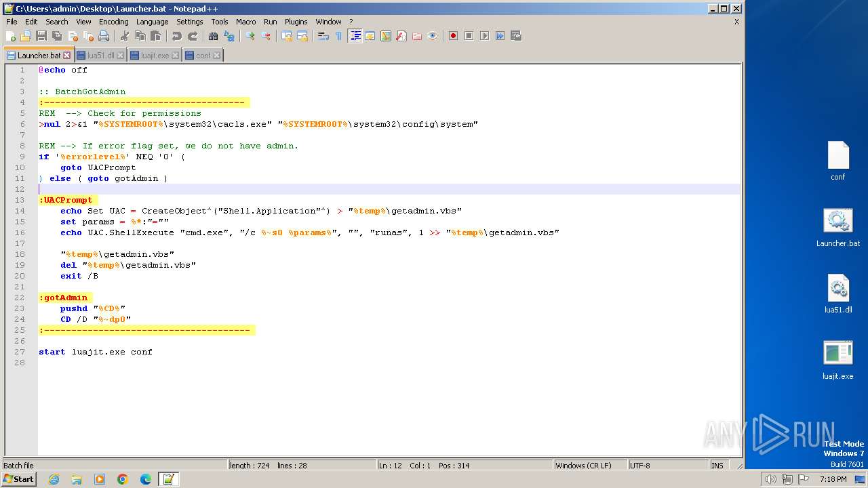Click the Copy toolbar icon
The image size is (868, 488).
(x=140, y=36)
